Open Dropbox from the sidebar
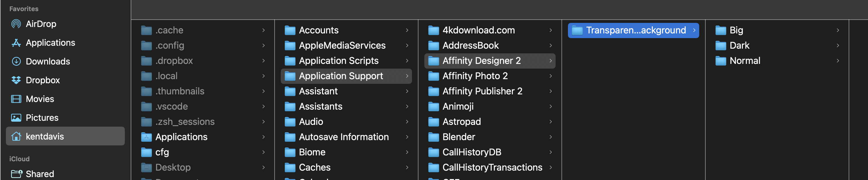This screenshot has height=180, width=868. coord(43,80)
